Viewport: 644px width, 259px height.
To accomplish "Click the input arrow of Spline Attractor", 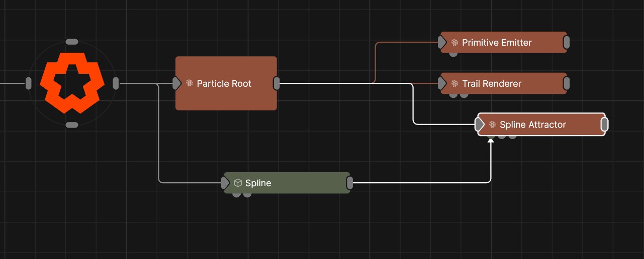I will click(x=480, y=124).
